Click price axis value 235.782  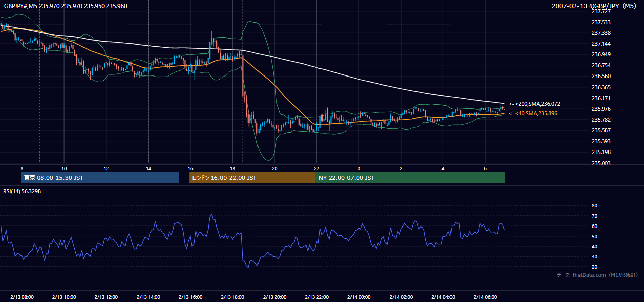(601, 120)
